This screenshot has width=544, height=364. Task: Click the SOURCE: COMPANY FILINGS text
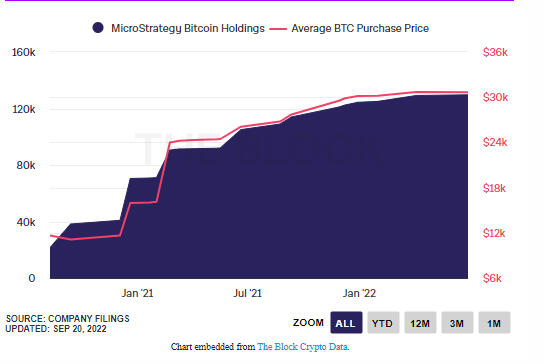[x=68, y=319]
